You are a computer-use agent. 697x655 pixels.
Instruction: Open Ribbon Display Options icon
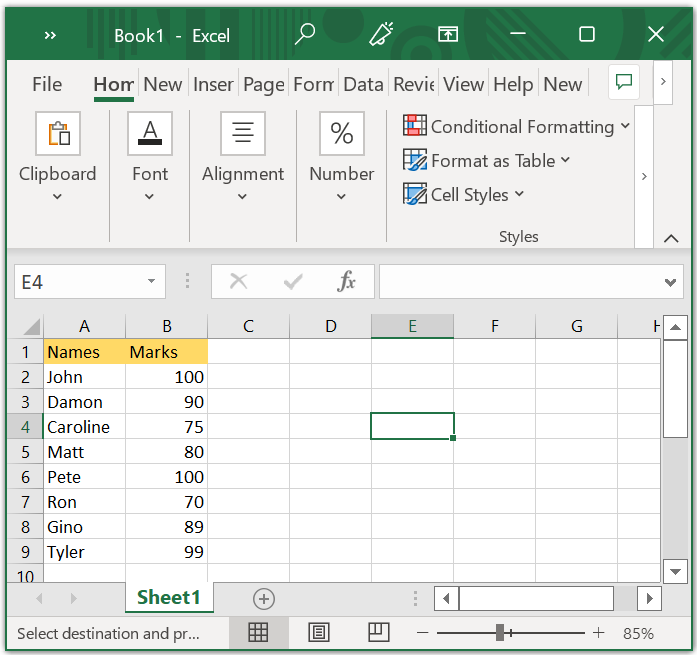(x=448, y=35)
